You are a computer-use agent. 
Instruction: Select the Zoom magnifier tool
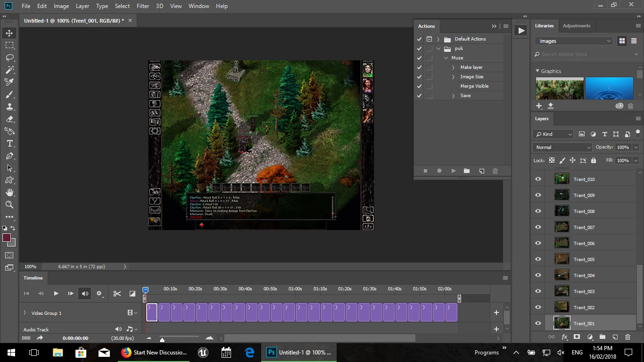click(x=9, y=205)
